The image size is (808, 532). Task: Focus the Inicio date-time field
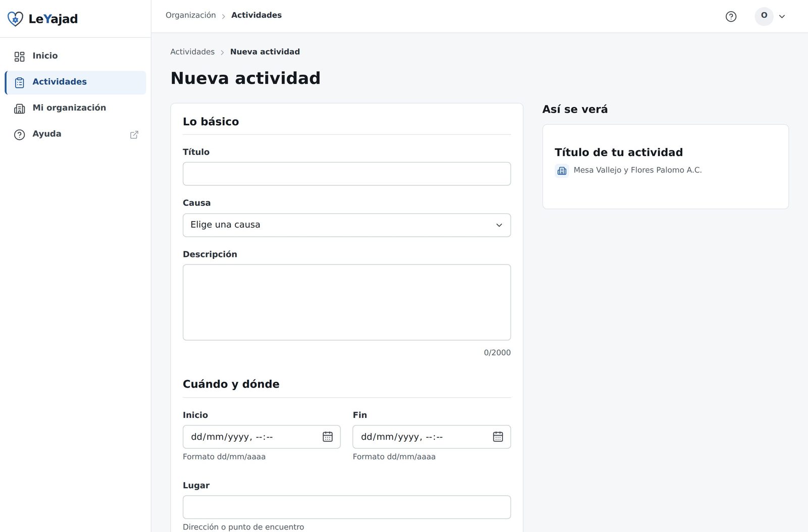click(x=261, y=437)
